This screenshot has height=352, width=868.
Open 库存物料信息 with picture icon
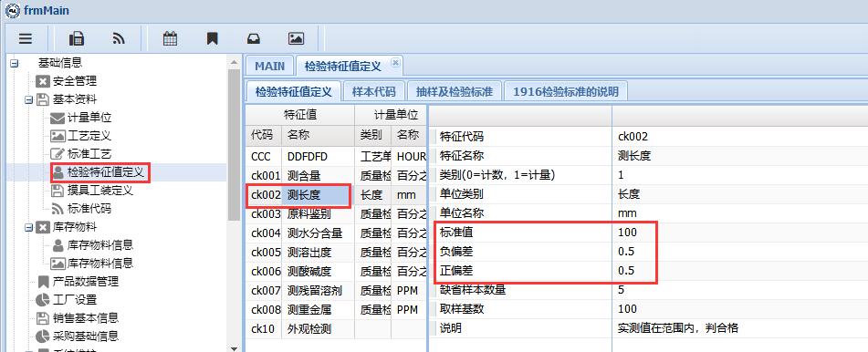pyautogui.click(x=99, y=264)
